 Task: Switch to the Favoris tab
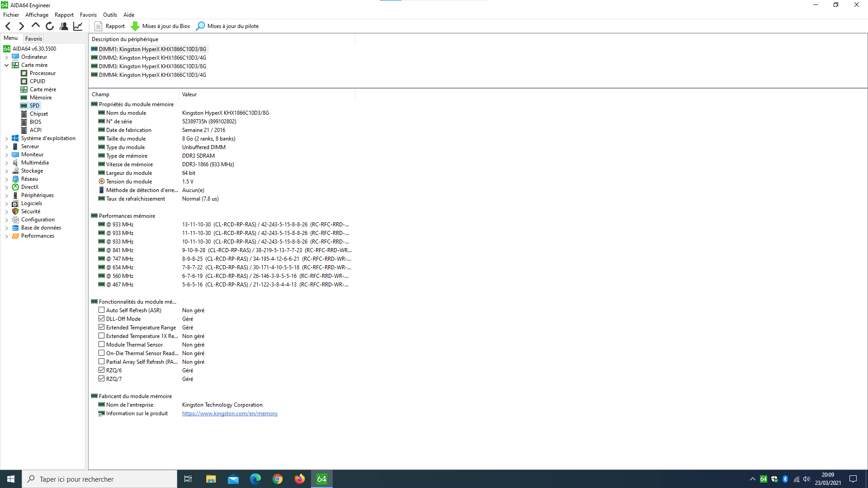33,38
